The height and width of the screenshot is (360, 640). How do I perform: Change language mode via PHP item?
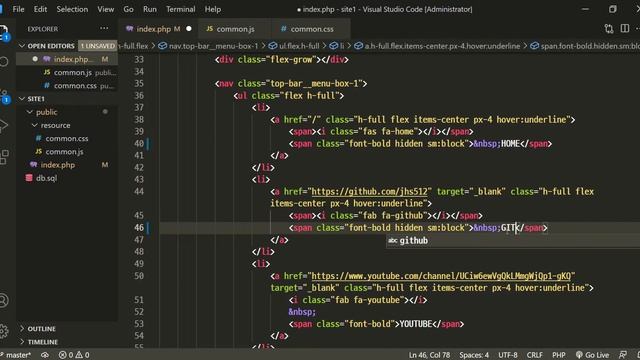click(559, 355)
